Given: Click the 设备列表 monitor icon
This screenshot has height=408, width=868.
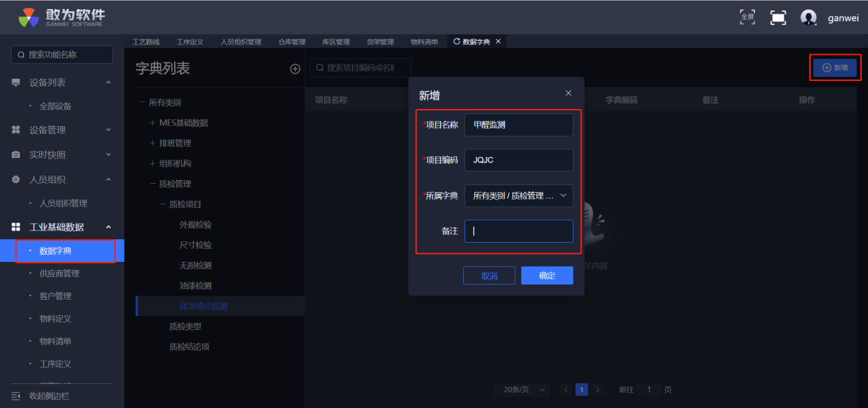Looking at the screenshot, I should 16,82.
